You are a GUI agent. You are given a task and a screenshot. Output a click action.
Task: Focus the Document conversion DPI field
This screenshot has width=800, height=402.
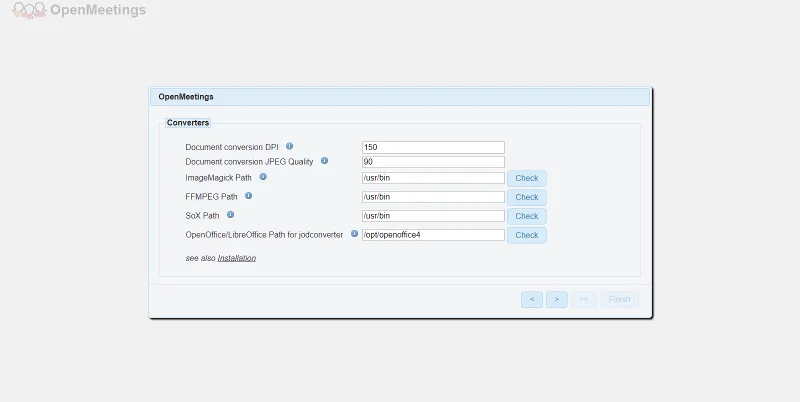(x=433, y=147)
